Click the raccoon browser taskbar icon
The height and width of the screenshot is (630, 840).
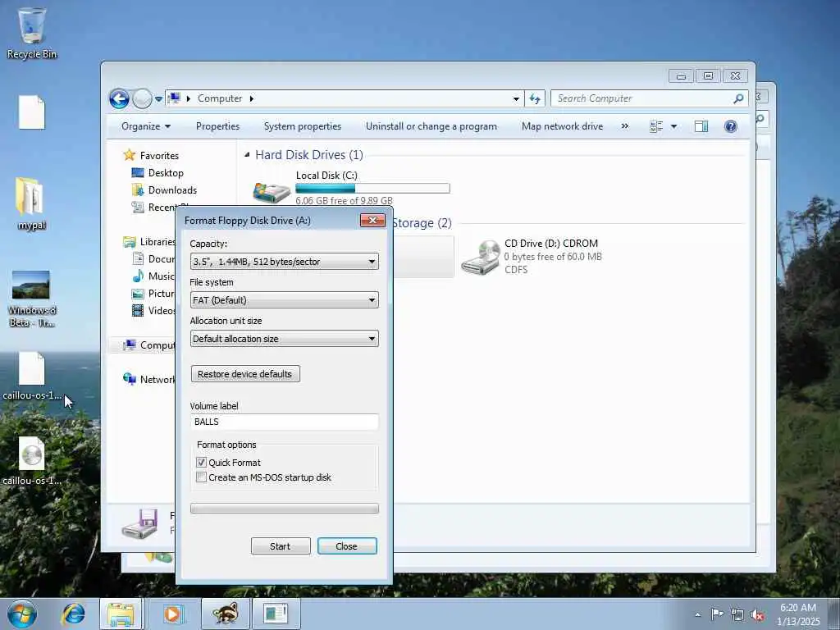pyautogui.click(x=225, y=614)
